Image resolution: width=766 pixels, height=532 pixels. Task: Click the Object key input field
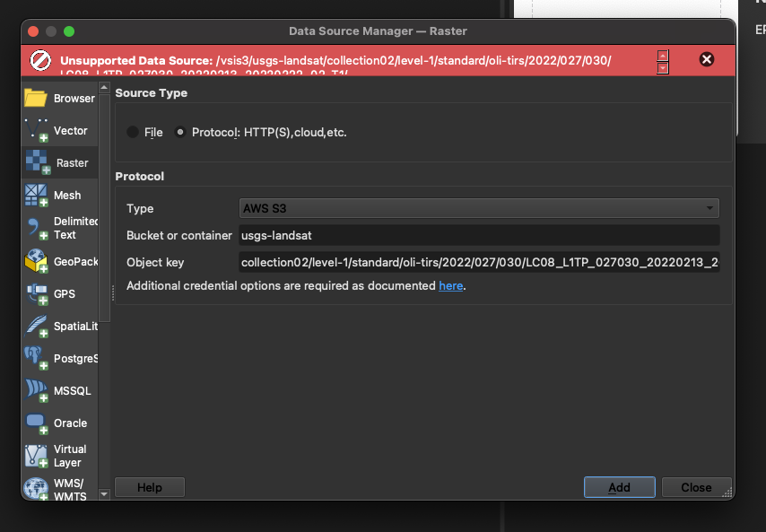coord(479,262)
